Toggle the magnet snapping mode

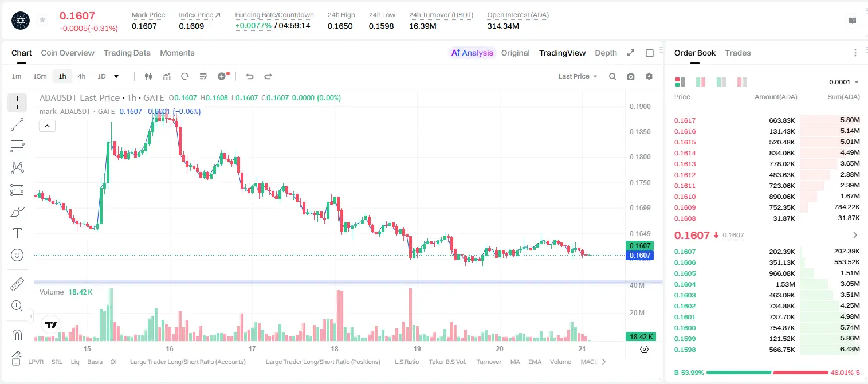click(x=17, y=335)
